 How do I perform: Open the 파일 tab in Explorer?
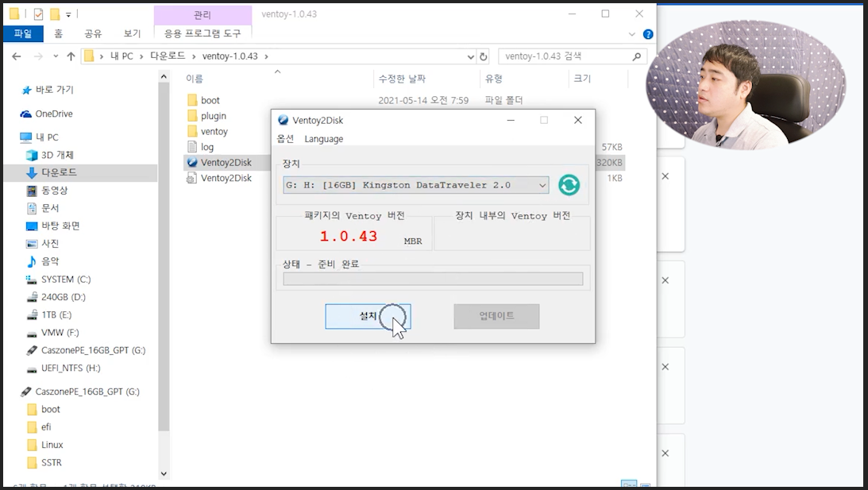(x=23, y=33)
